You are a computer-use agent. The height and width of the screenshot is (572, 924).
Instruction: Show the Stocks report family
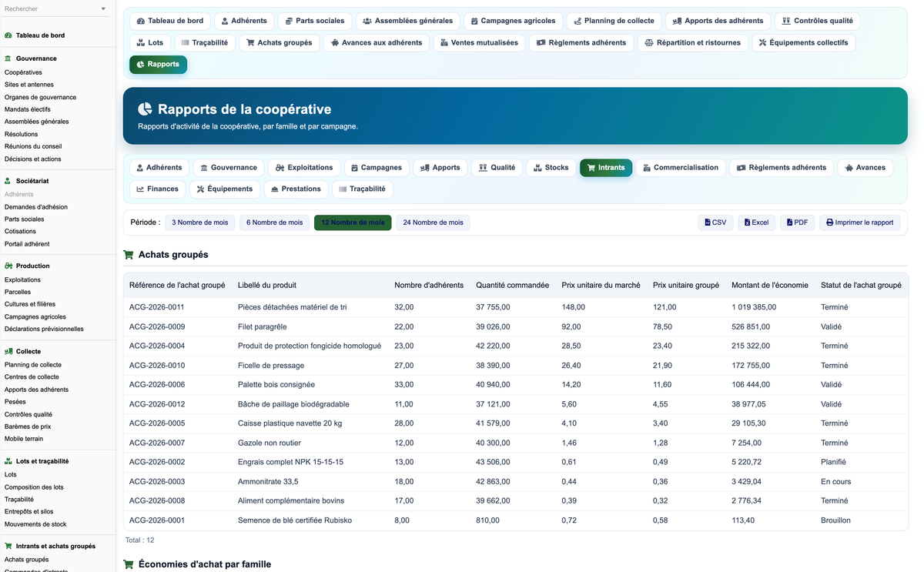(551, 167)
